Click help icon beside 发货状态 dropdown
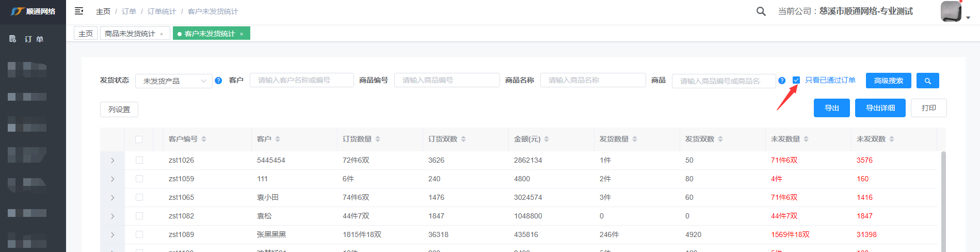 (x=218, y=81)
